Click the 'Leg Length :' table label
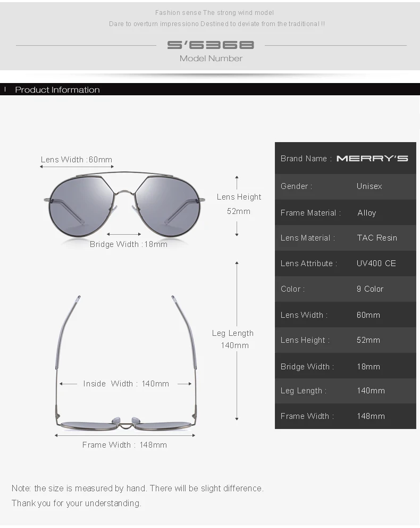The height and width of the screenshot is (528, 420). pyautogui.click(x=304, y=391)
